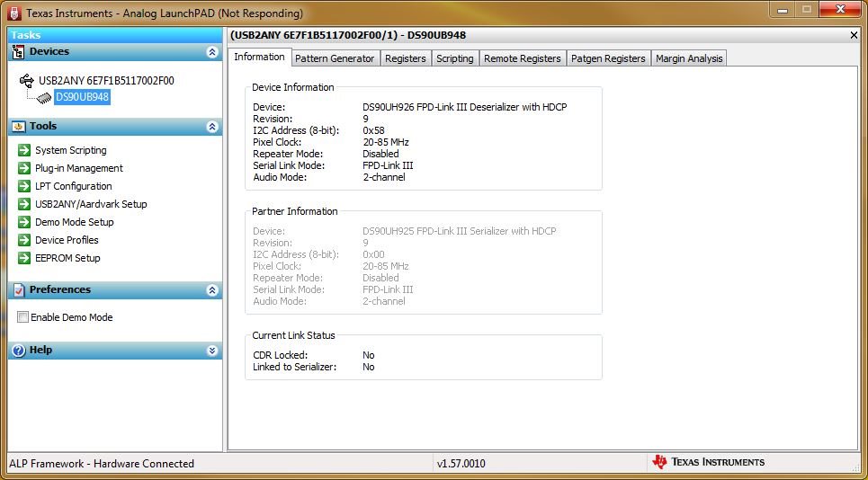Switch to the Scripting tab
Screen dimensions: 868x480
[x=454, y=58]
